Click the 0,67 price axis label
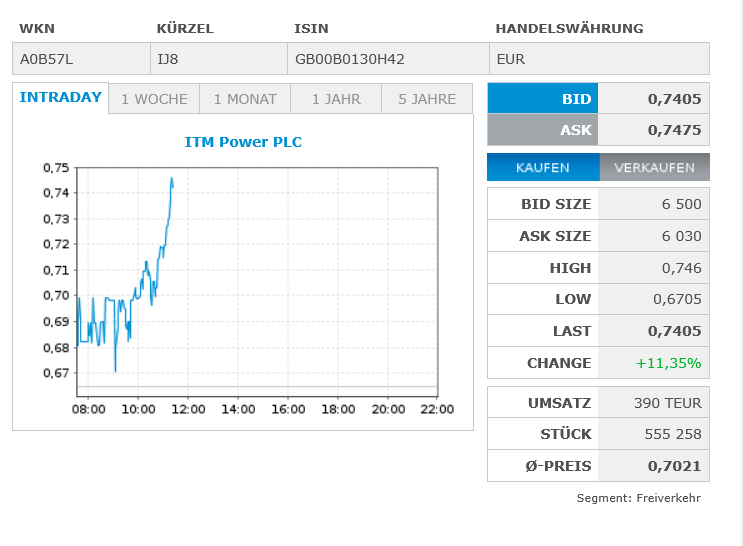Screen dimensions: 743x546 pos(56,373)
